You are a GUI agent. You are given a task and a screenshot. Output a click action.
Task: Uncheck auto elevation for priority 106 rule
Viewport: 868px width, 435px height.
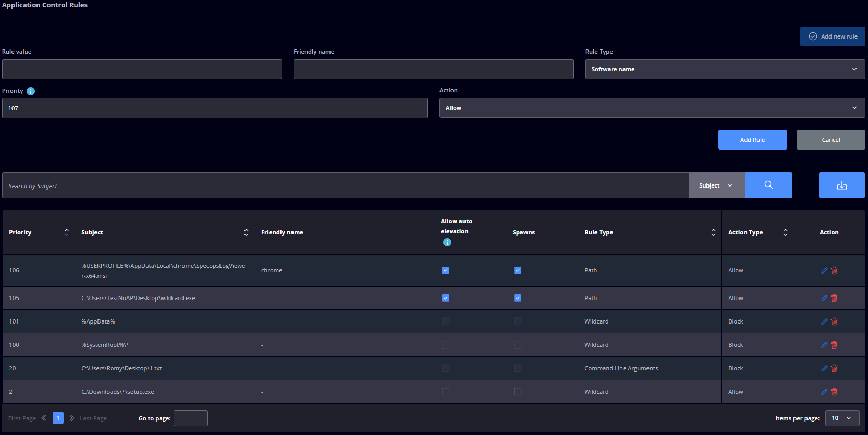tap(446, 270)
